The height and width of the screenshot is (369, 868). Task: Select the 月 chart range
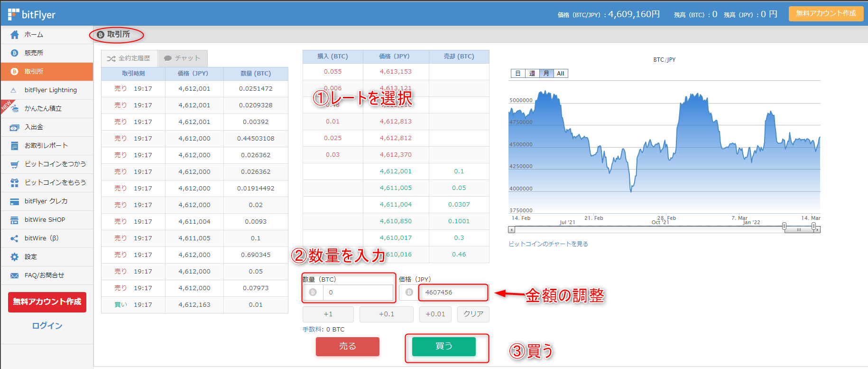546,74
